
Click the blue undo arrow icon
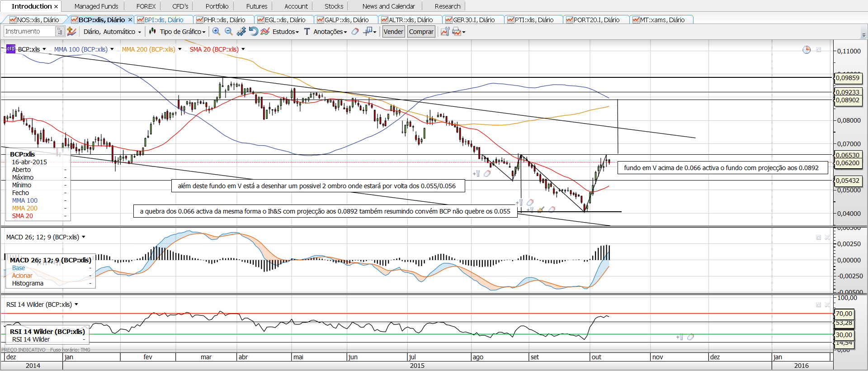(x=253, y=31)
